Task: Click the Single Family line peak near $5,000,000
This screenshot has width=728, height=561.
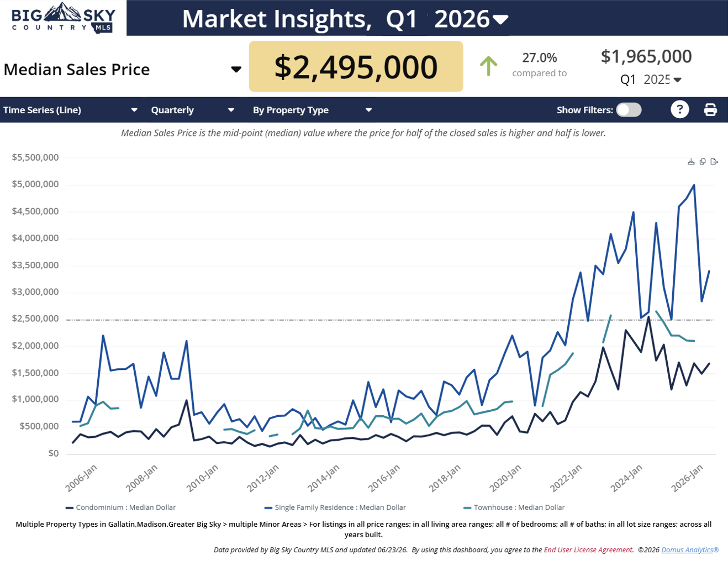Action: click(694, 186)
